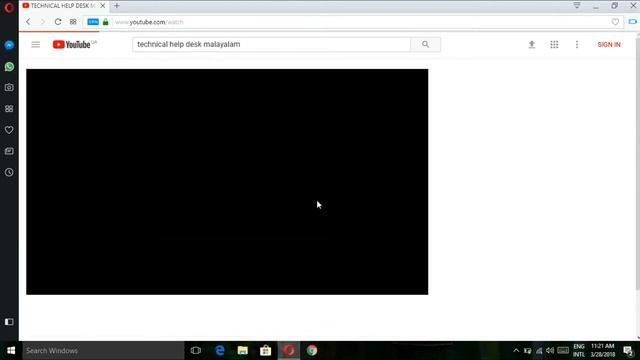Open the Opera main menu logo

click(9, 7)
